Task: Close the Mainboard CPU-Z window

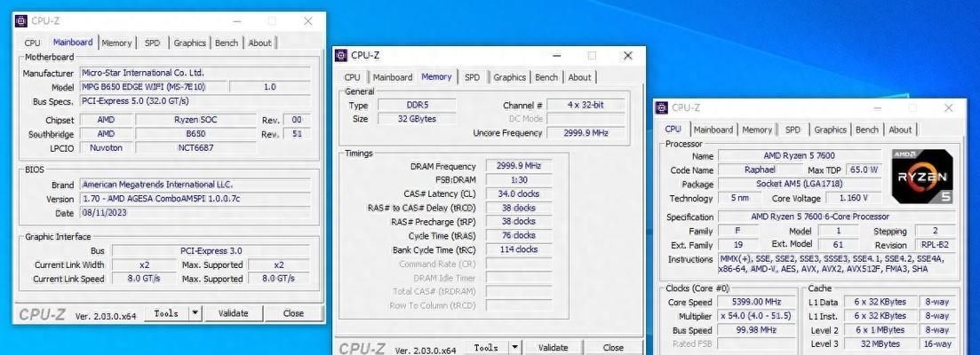Action: click(x=308, y=21)
